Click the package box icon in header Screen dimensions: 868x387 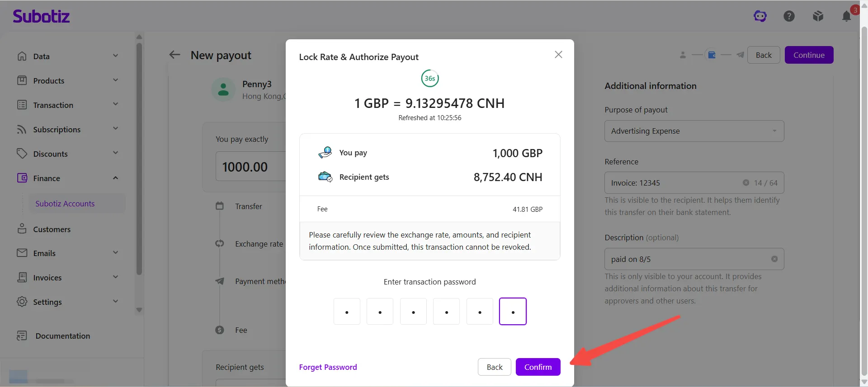[818, 16]
